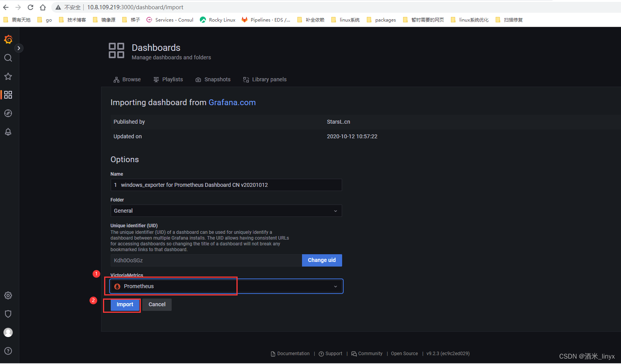Click the StarsL.cn publisher text
621x364 pixels.
[x=339, y=122]
